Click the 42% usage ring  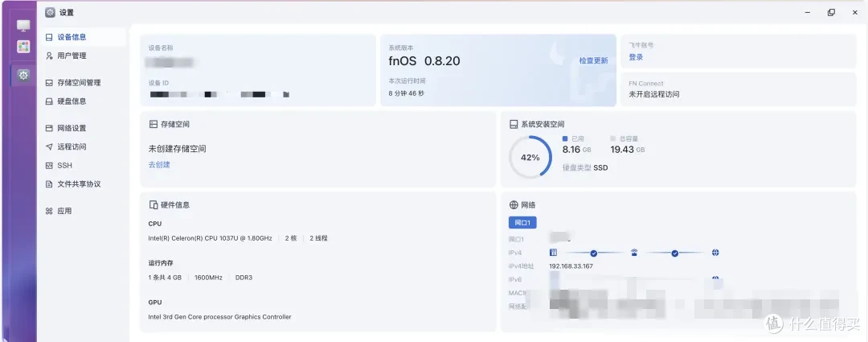tap(530, 158)
